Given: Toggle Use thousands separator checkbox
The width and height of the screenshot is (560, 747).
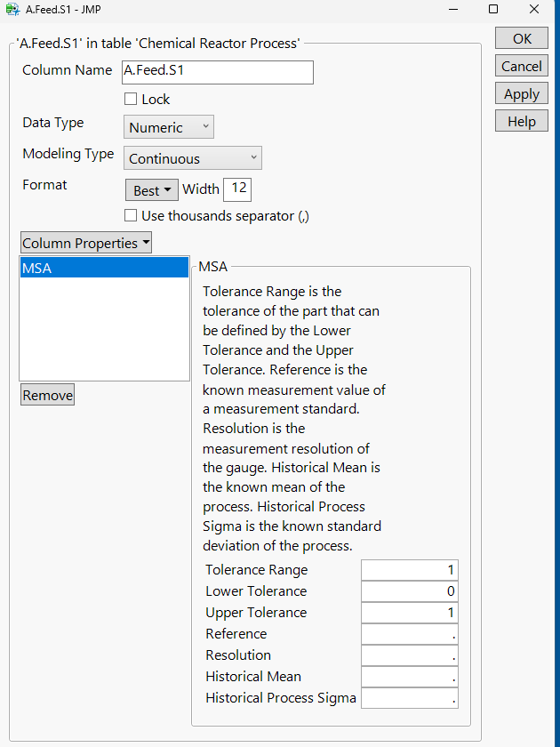Looking at the screenshot, I should point(132,215).
